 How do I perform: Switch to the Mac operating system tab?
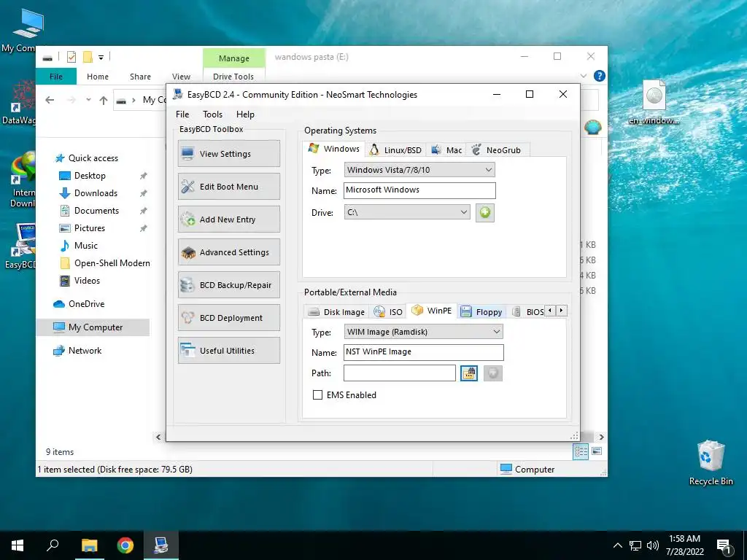[x=446, y=150]
